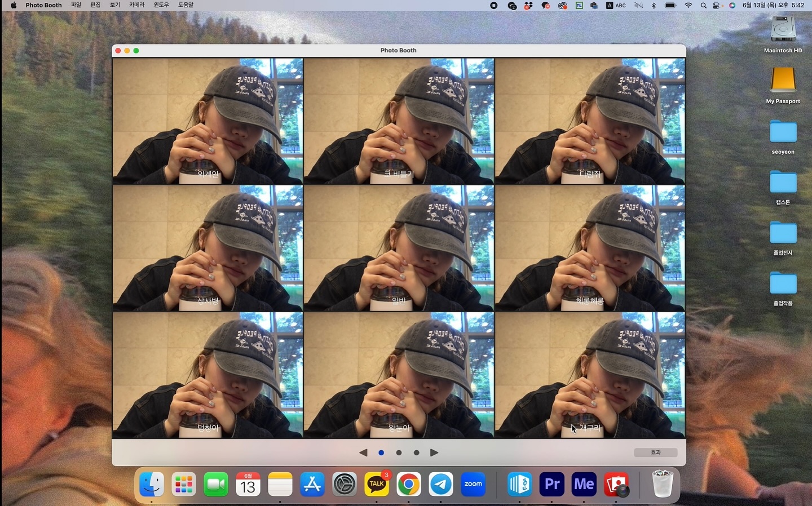The image size is (812, 506).
Task: Click the 효과 effects button
Action: pos(655,452)
